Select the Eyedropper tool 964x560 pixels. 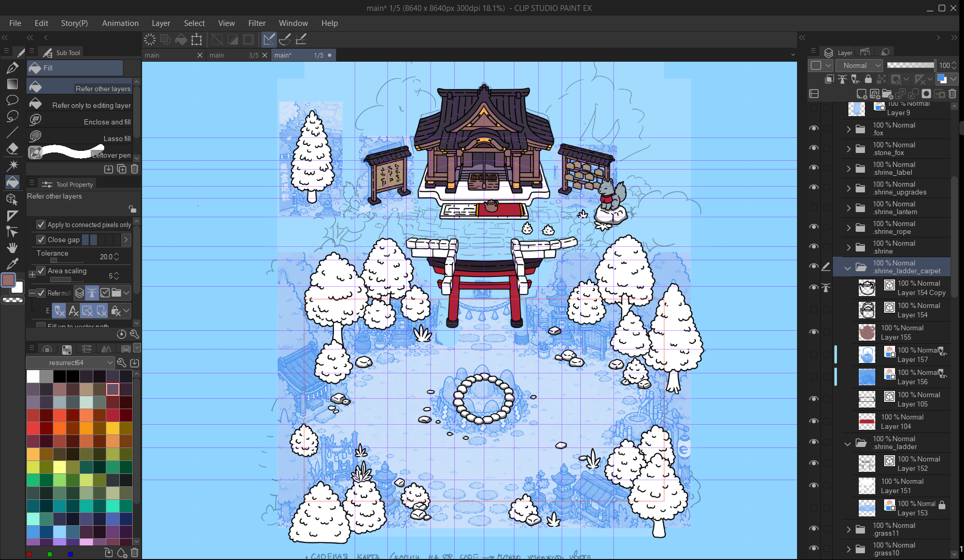click(12, 264)
